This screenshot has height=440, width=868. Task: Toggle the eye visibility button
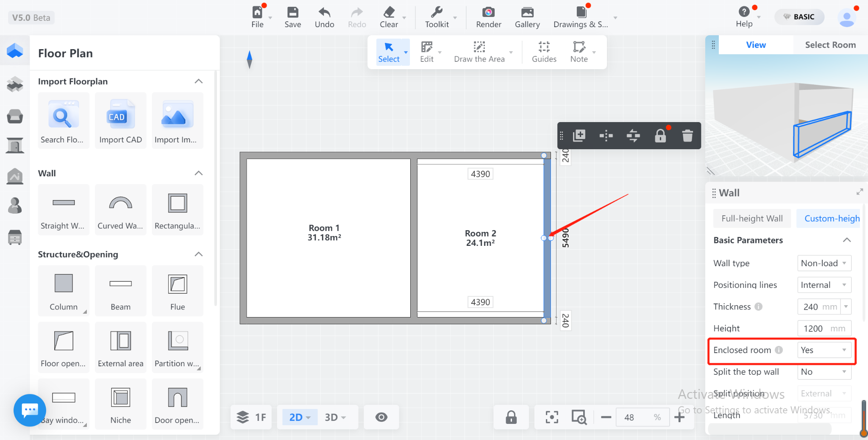coord(381,417)
